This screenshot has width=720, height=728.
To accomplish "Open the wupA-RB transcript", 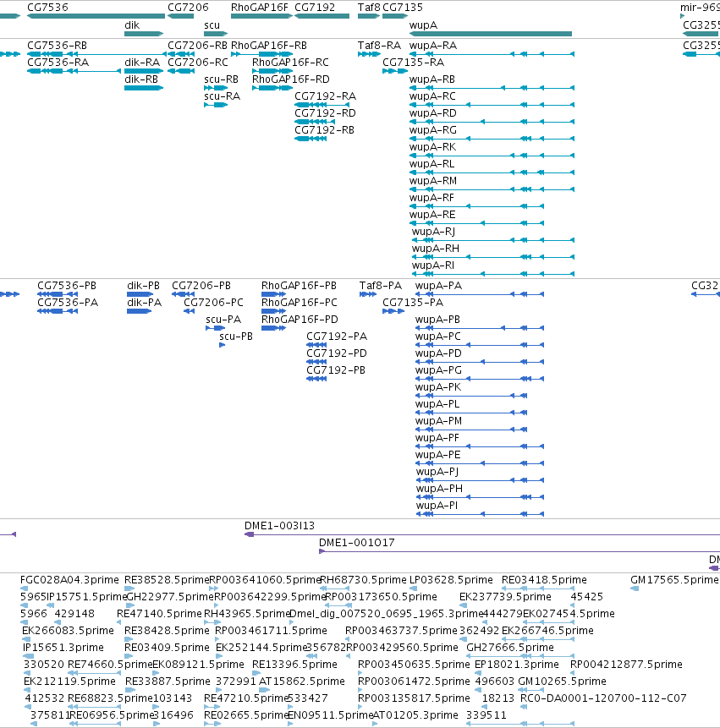I will click(432, 79).
